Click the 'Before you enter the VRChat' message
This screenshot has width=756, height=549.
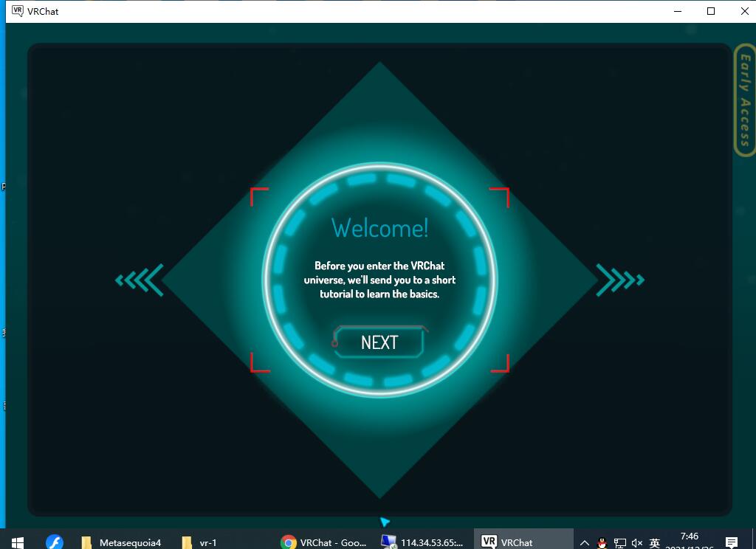point(379,280)
